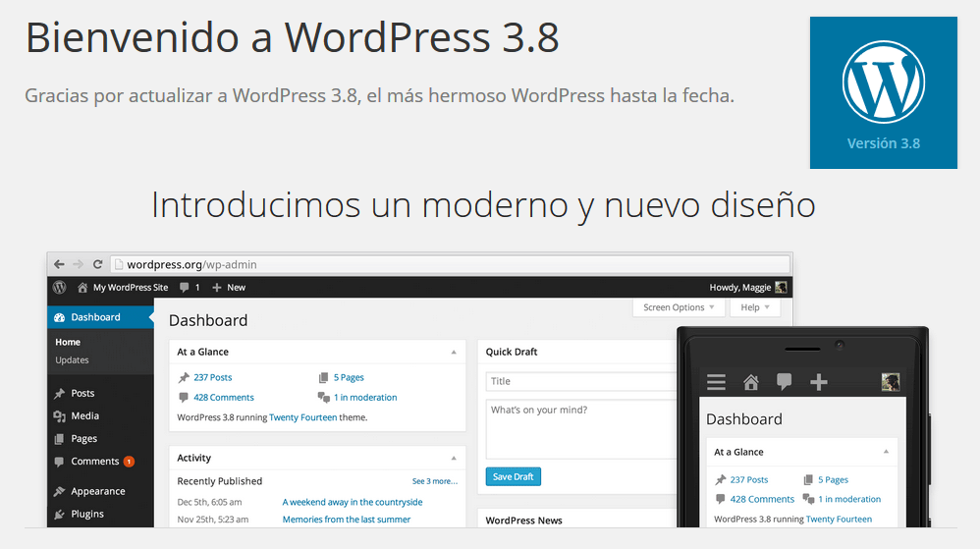Click the Dec 5th, 6:05 am date
Image resolution: width=980 pixels, height=549 pixels.
pyautogui.click(x=209, y=502)
